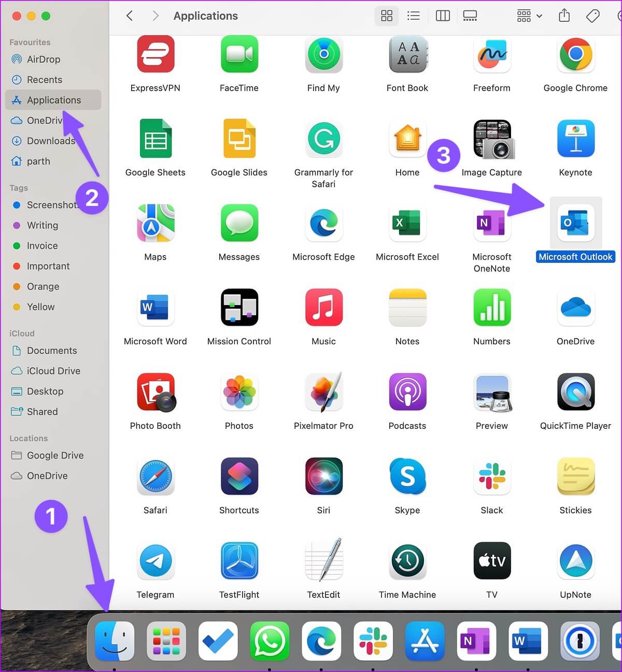The image size is (622, 672).
Task: Select Microsoft Excel icon
Action: (407, 223)
